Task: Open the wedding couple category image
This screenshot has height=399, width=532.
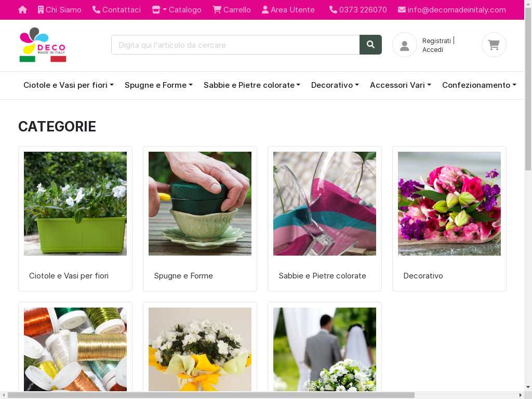Action: point(325,349)
